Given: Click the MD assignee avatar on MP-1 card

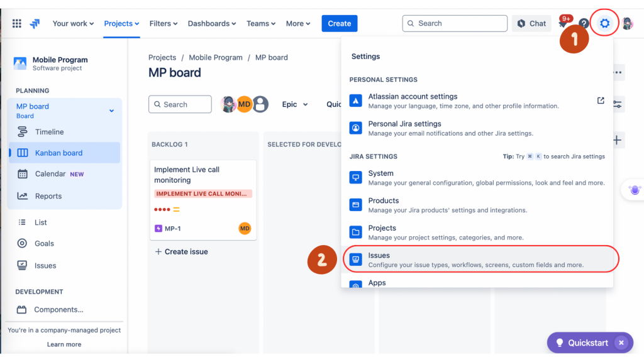Looking at the screenshot, I should 245,228.
